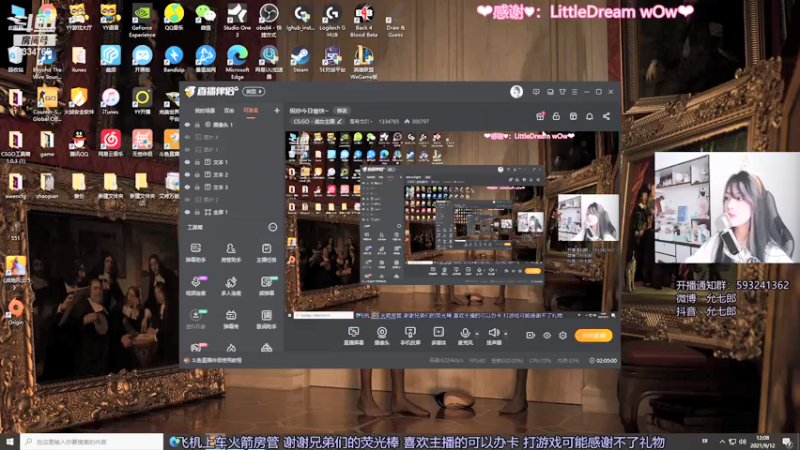The image size is (800, 450).
Task: Add screen capture source (直播屏幕)
Action: point(354,336)
